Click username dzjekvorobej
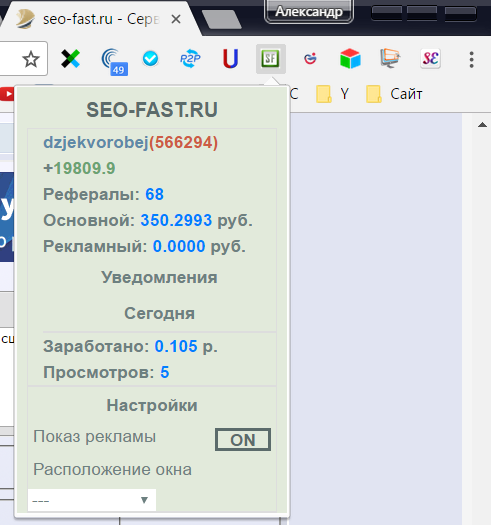Viewport: 491px width, 525px height. coord(96,143)
